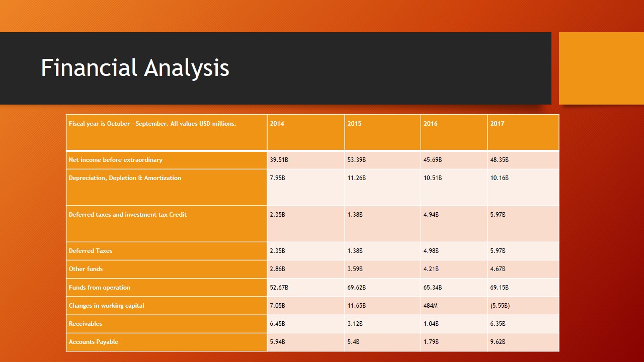The height and width of the screenshot is (362, 644).
Task: Select Deferred taxes and investment tax Credit label
Action: [x=128, y=215]
